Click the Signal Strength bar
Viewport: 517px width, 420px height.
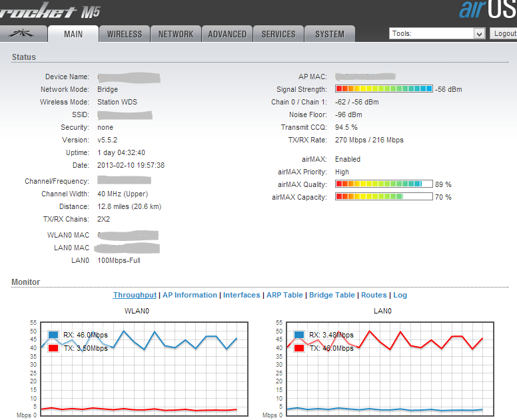384,89
